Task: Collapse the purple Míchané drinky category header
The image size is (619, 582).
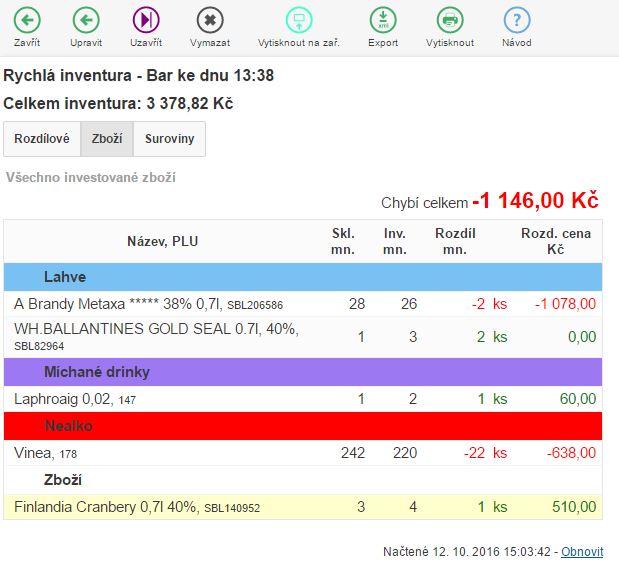Action: point(302,372)
